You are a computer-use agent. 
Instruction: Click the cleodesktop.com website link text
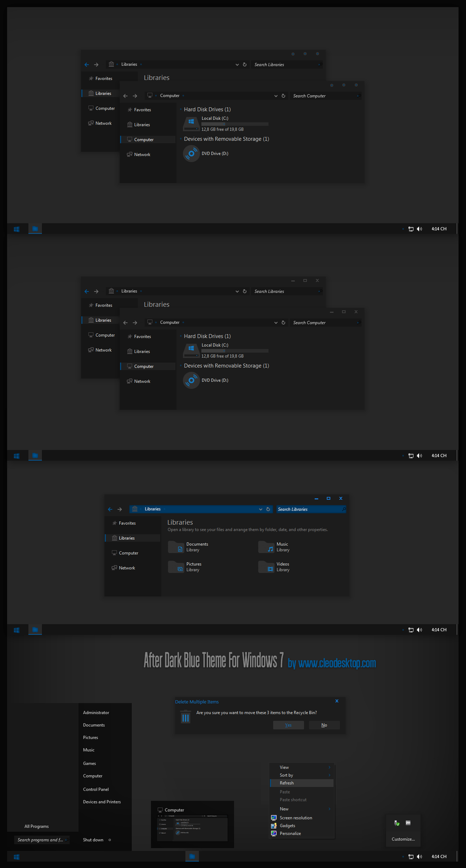tap(337, 663)
